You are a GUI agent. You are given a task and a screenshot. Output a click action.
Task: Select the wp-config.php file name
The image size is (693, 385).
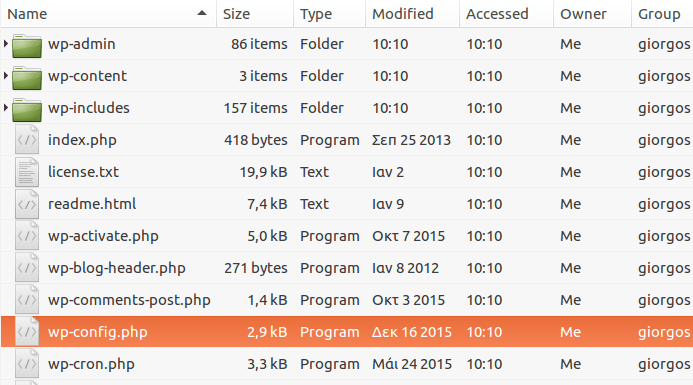click(x=98, y=332)
